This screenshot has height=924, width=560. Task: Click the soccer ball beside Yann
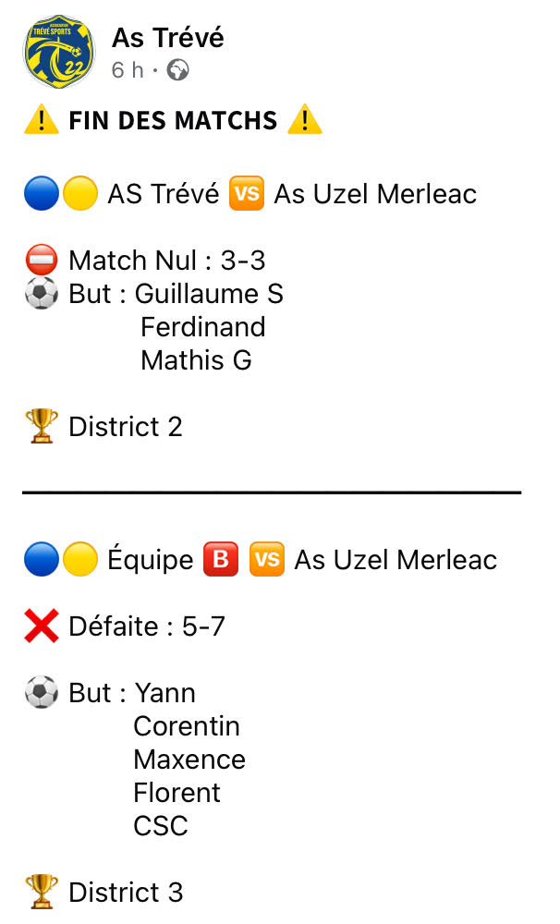(42, 693)
